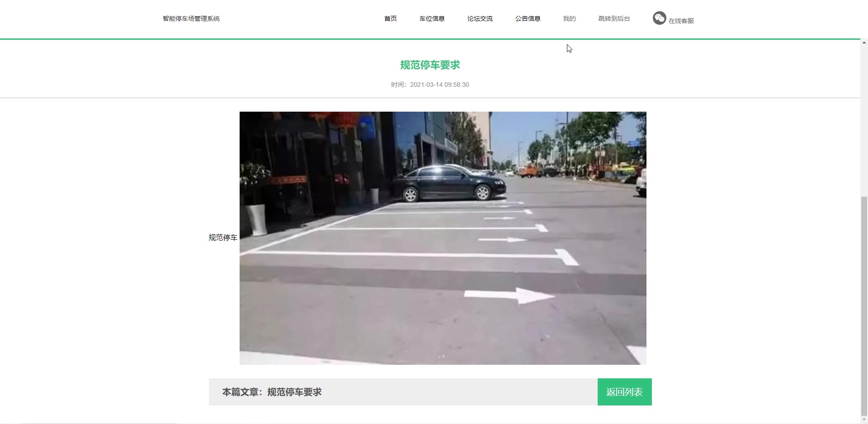Go to 车位信息 parking info page
The width and height of the screenshot is (868, 424).
[x=432, y=19]
